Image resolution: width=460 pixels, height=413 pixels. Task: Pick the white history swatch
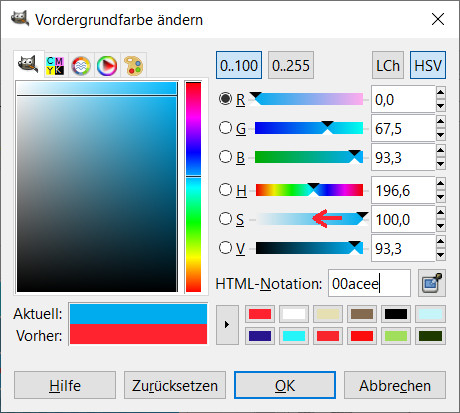coord(294,314)
